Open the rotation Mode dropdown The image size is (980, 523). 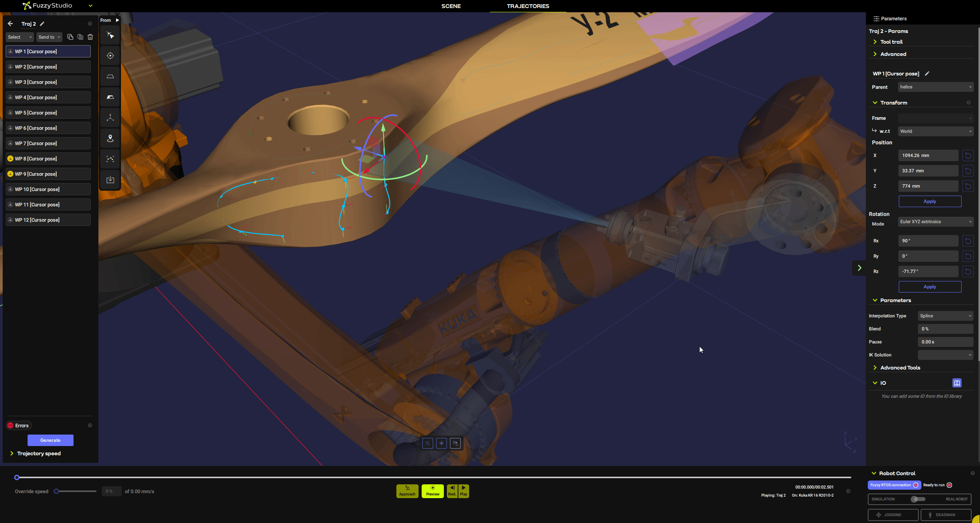[x=936, y=222]
